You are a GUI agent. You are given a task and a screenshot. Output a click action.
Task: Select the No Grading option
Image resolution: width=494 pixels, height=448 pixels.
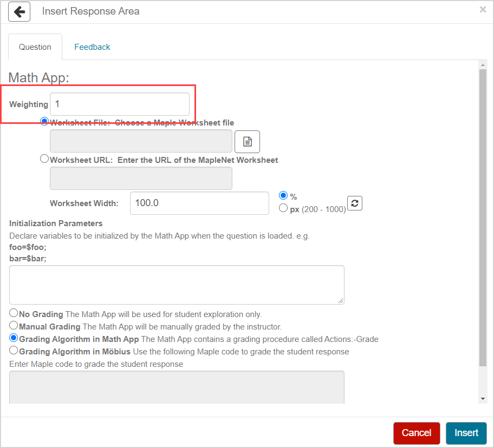pos(14,313)
